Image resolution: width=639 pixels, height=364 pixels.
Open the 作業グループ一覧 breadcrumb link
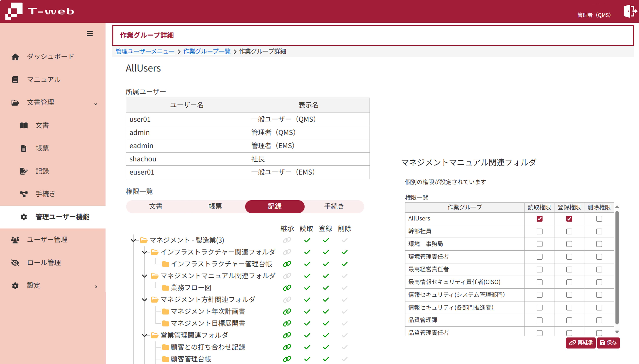coord(207,51)
